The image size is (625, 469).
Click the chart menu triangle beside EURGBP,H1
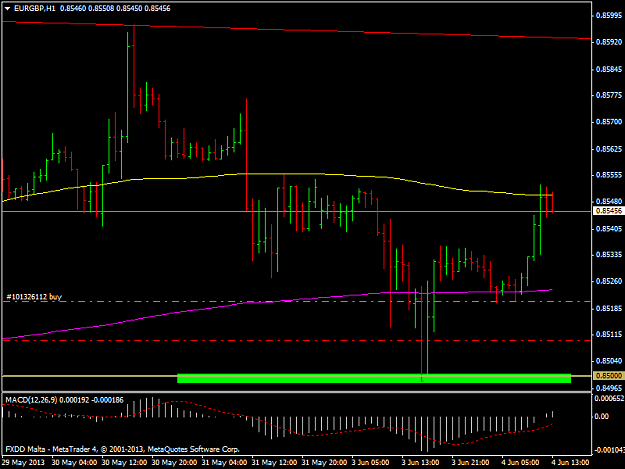pos(7,8)
